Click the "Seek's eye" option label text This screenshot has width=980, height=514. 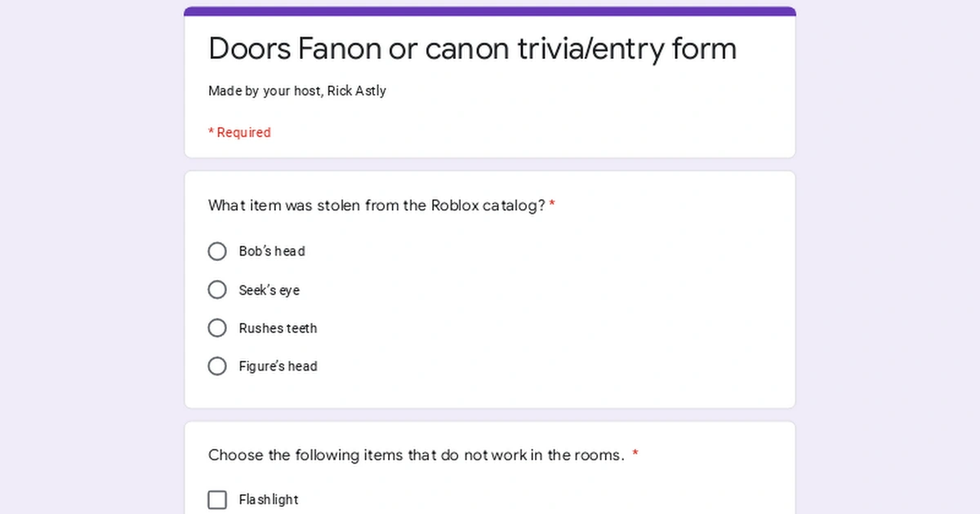[x=269, y=290]
